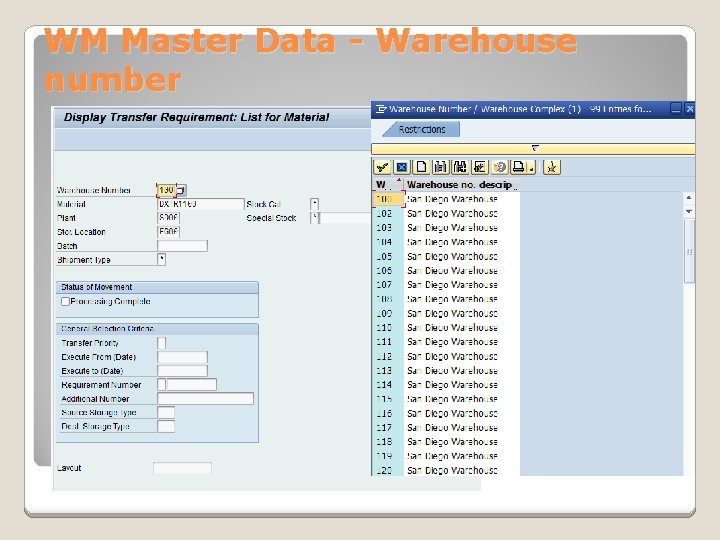Image resolution: width=720 pixels, height=540 pixels.
Task: Select warehouse row 107
Action: tap(446, 285)
